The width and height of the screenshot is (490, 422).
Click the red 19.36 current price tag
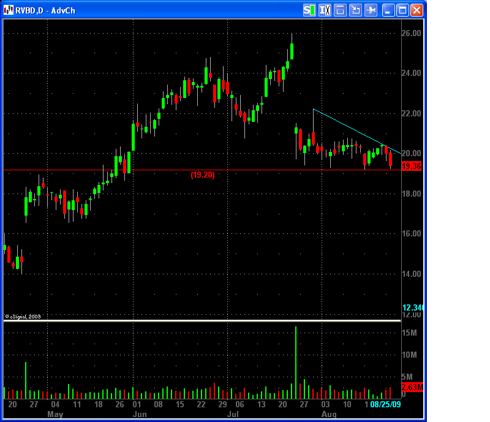click(x=411, y=166)
